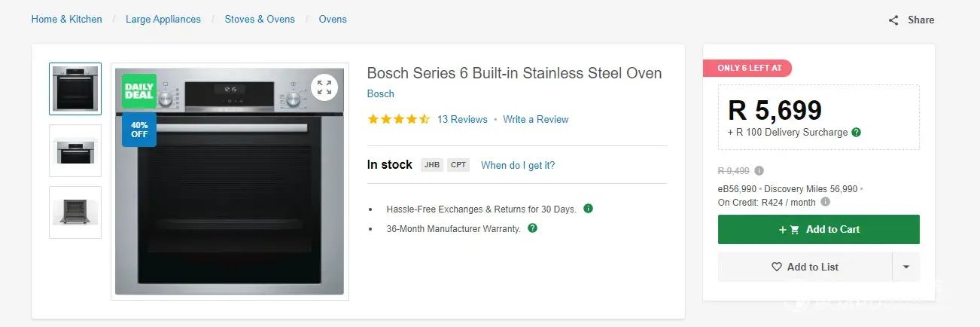
Task: Go to Large Appliances breadcrumb
Action: [x=163, y=19]
